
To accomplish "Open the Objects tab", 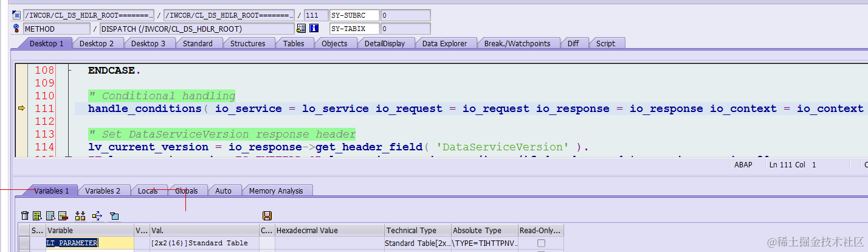I will [x=334, y=43].
